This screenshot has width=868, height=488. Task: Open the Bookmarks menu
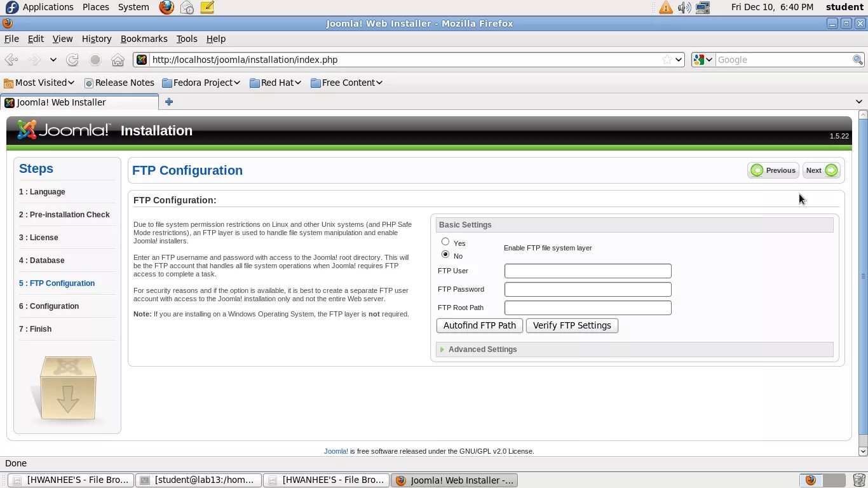pyautogui.click(x=144, y=39)
